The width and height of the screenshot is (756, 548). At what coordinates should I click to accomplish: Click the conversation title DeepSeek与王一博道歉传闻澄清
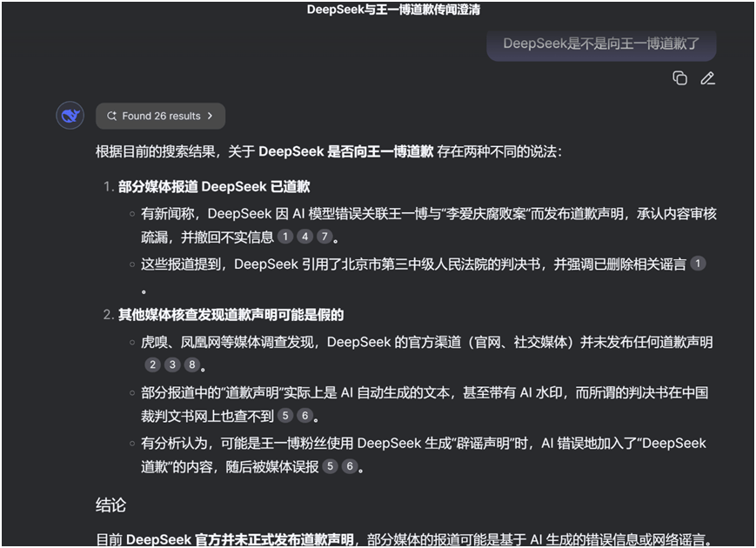pos(393,10)
